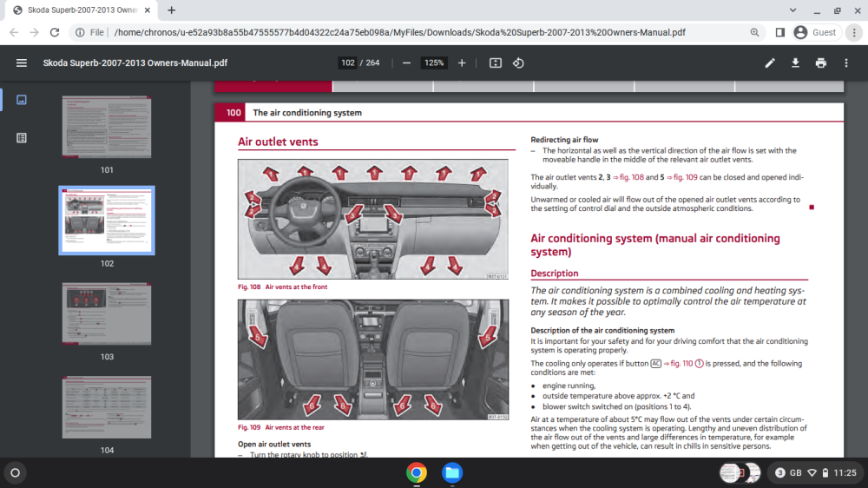Open page 103 thumbnail
Screen dimensions: 868x488
click(x=107, y=314)
